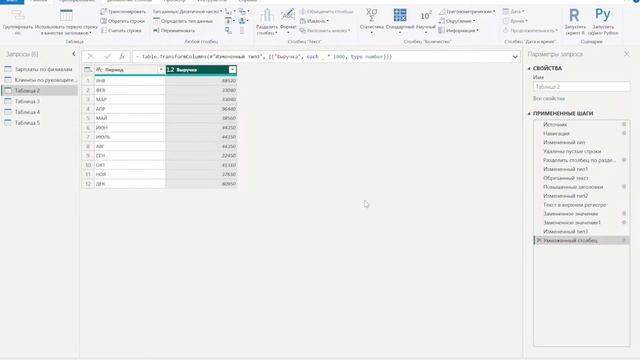Open settings gear for Источник step

tap(624, 124)
